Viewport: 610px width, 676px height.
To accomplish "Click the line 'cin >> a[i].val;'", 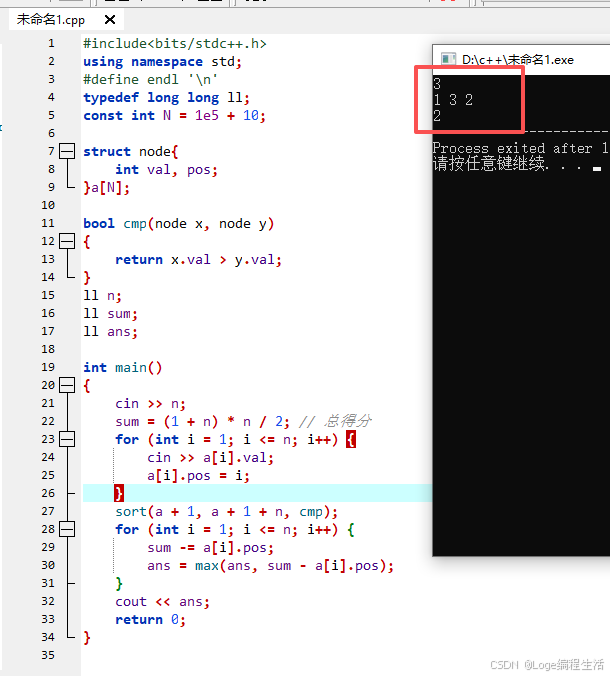I will pos(210,457).
